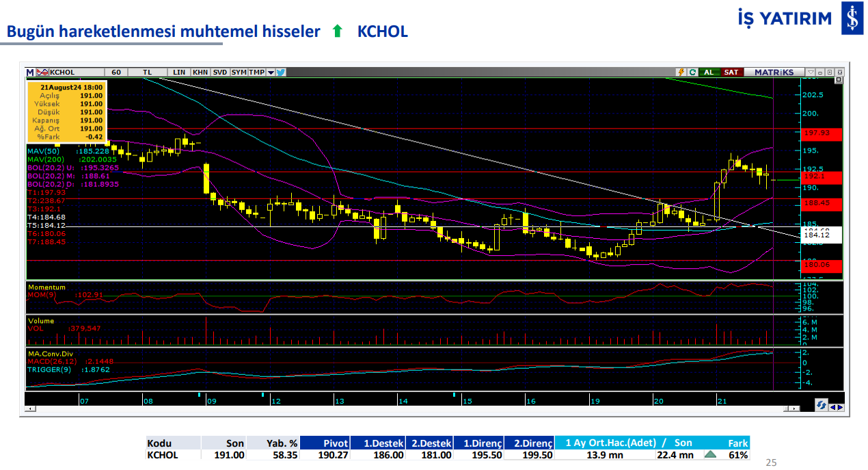The height and width of the screenshot is (470, 868).
Task: Toggle the KHN chart option
Action: pos(200,72)
